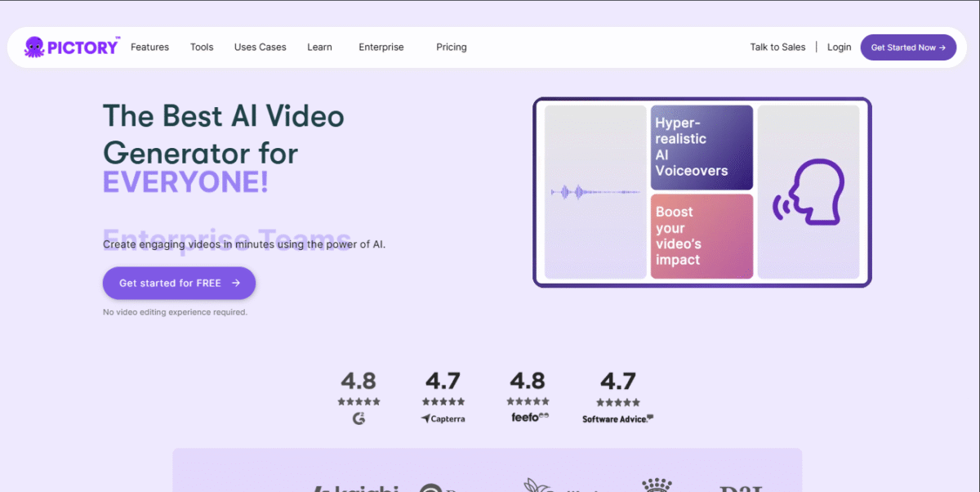Click the audio waveform graphic
The height and width of the screenshot is (492, 980).
click(x=595, y=191)
